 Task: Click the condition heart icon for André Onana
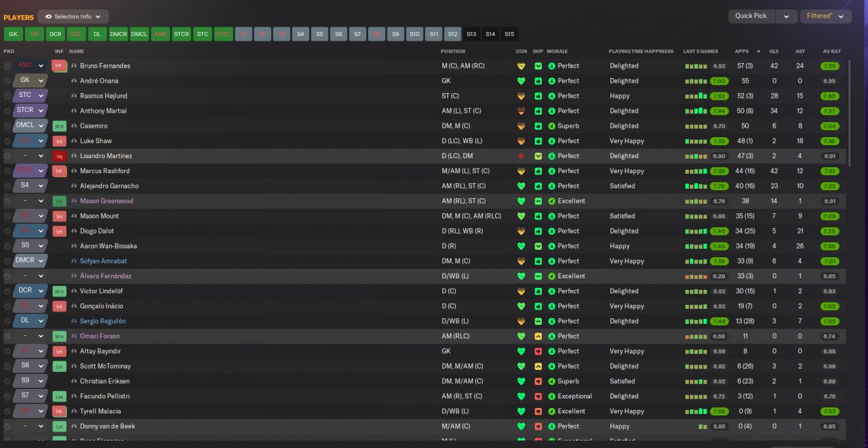pyautogui.click(x=521, y=81)
